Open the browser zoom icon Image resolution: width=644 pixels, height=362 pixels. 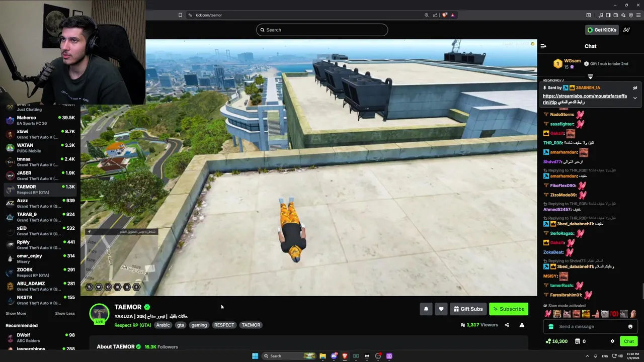tap(427, 15)
